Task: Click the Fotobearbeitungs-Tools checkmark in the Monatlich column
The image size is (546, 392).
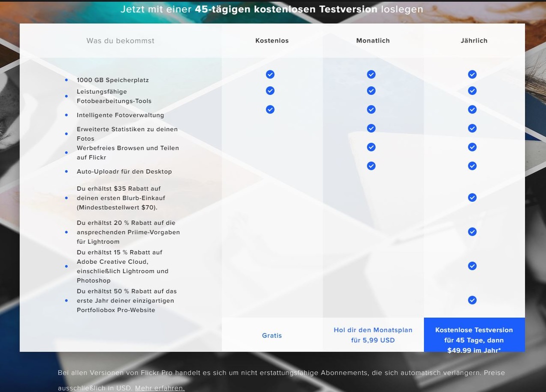Action: (371, 91)
